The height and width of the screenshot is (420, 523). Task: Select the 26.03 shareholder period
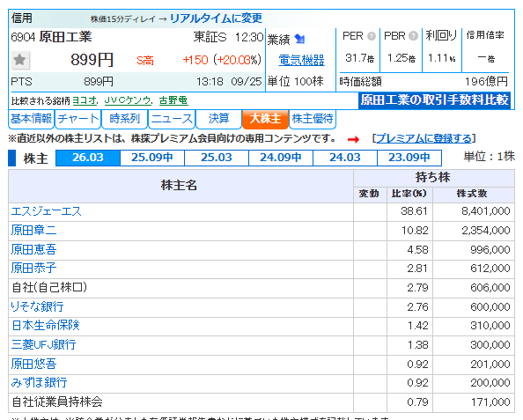(x=88, y=158)
